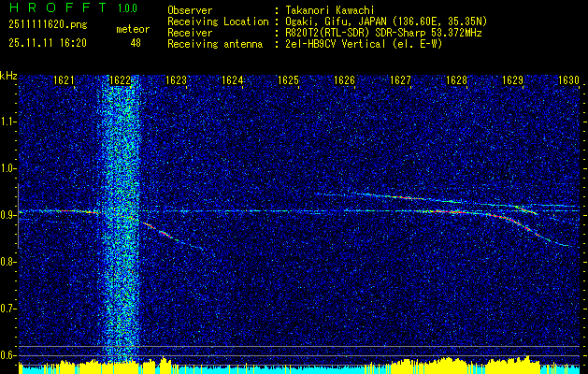Click the 1630 time marker
588x374 pixels.
[568, 80]
